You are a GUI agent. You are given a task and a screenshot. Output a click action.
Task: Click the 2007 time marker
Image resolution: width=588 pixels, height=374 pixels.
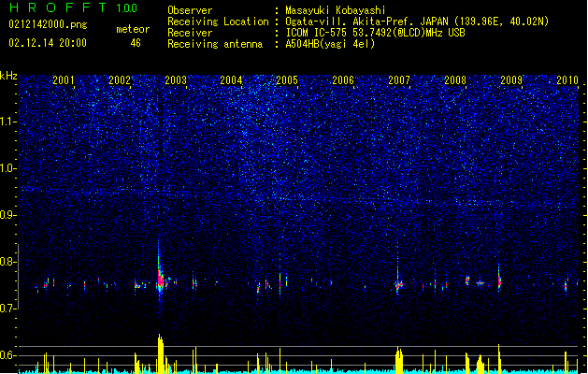pyautogui.click(x=399, y=79)
